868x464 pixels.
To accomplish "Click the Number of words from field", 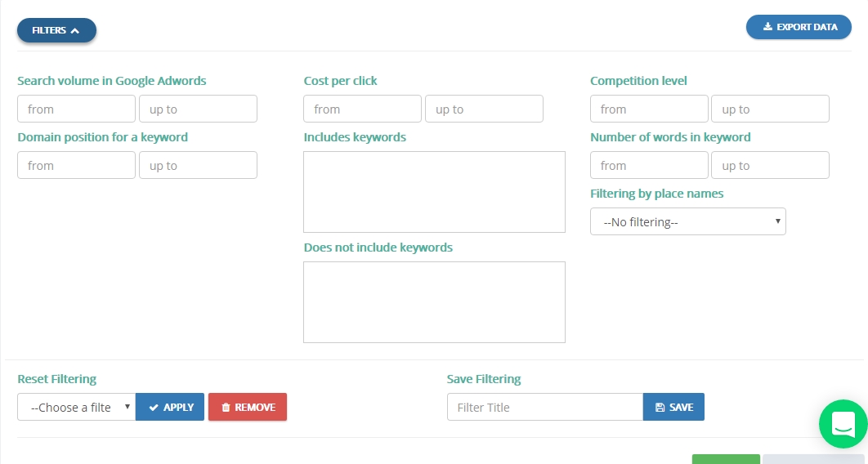I will (649, 165).
